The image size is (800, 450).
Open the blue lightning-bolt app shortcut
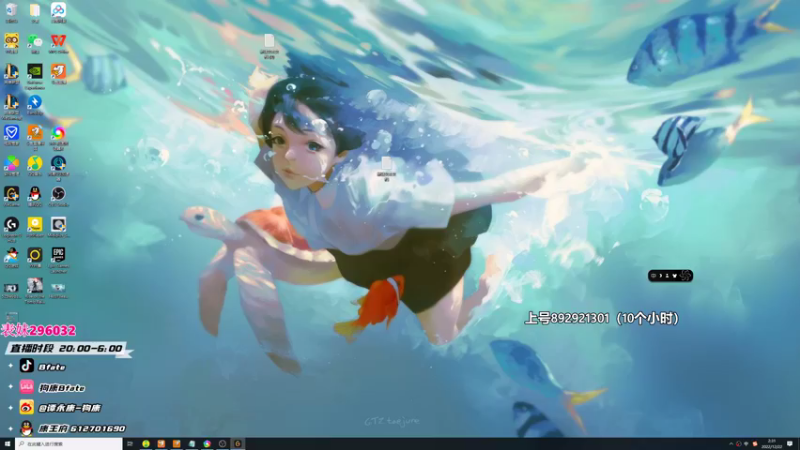point(35,102)
